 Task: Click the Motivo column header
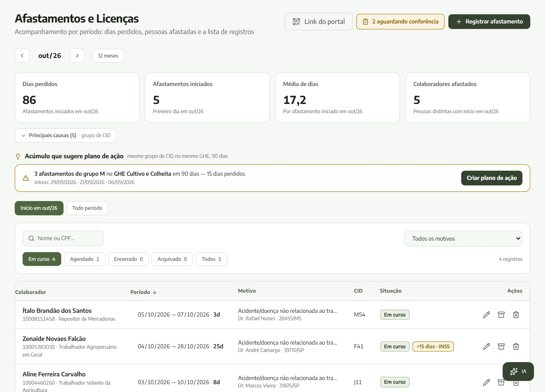247,291
